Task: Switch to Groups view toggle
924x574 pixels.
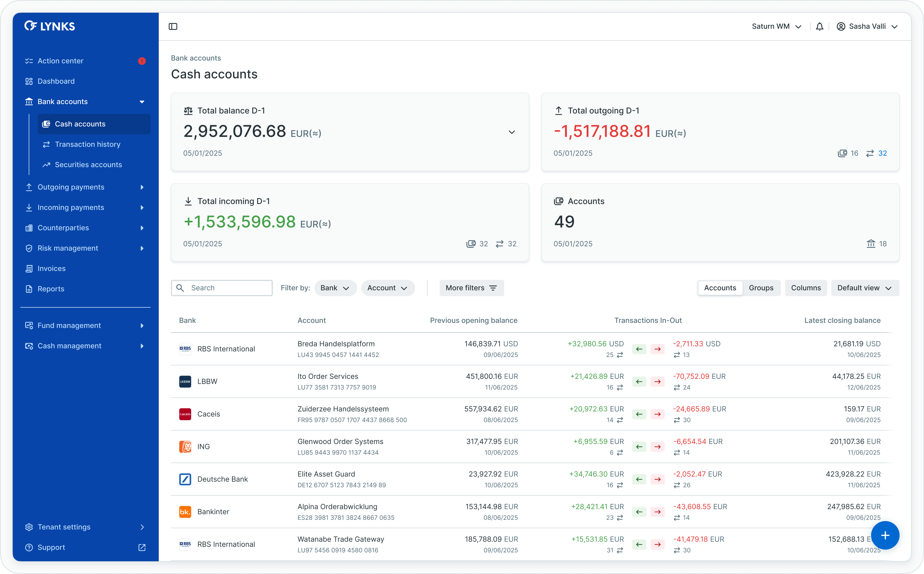Action: 761,288
